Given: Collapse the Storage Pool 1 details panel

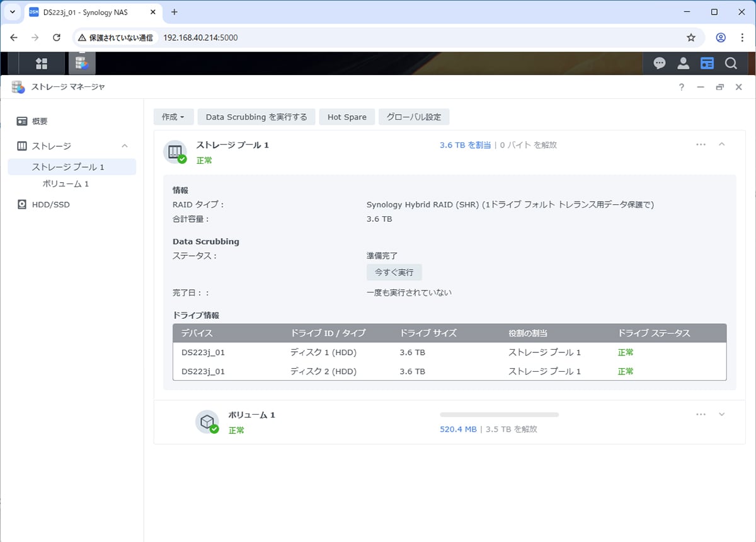Looking at the screenshot, I should 722,144.
